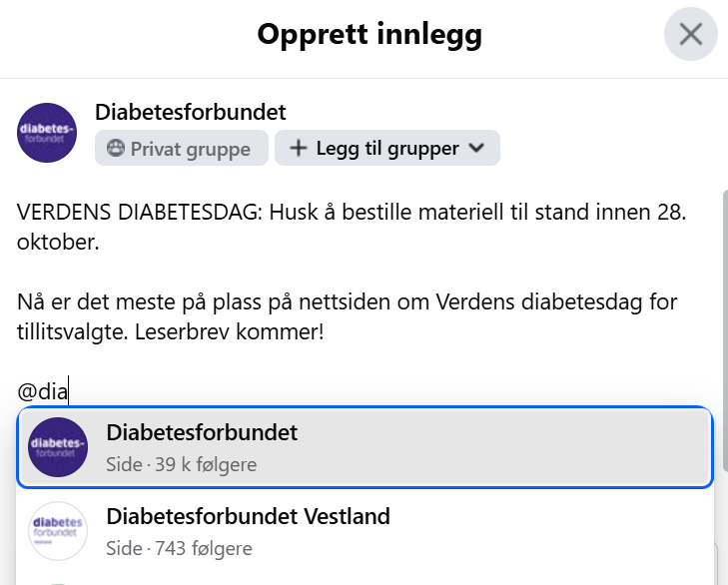Click the author's Diabetesforbundet profile picture

tap(47, 133)
